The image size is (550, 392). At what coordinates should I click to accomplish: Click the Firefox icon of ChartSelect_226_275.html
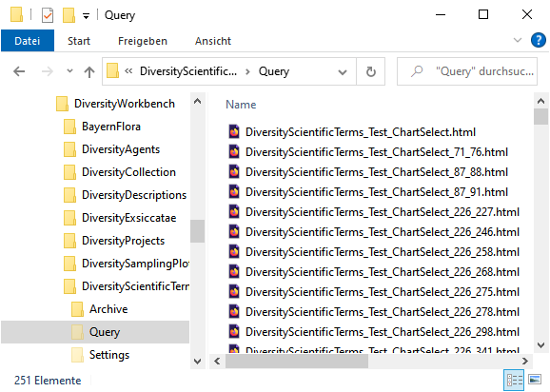(x=234, y=292)
